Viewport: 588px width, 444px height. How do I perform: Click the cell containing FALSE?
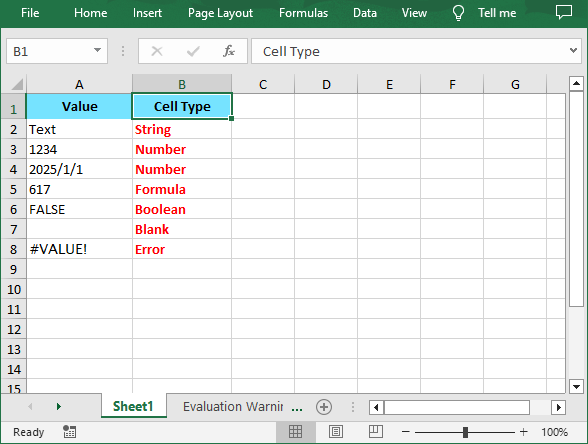tap(79, 209)
